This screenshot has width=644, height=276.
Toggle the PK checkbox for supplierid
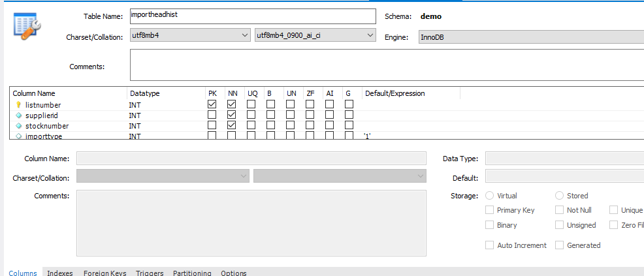coord(212,115)
